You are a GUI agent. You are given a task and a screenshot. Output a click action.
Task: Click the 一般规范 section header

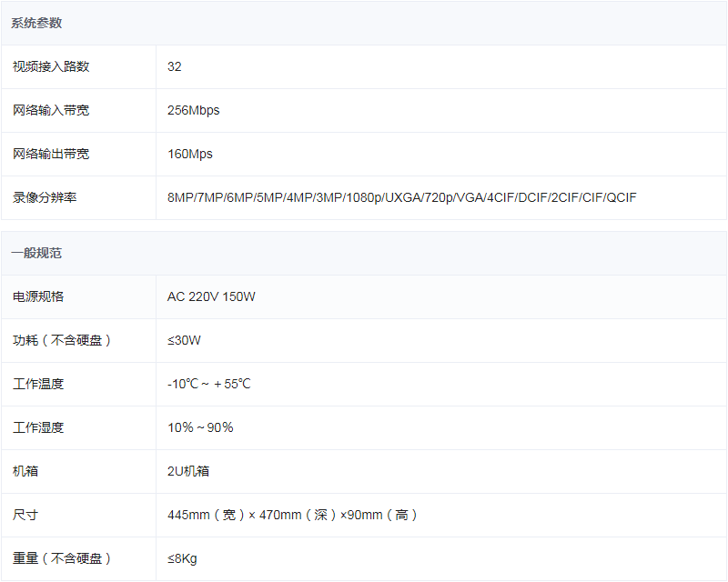(x=36, y=253)
